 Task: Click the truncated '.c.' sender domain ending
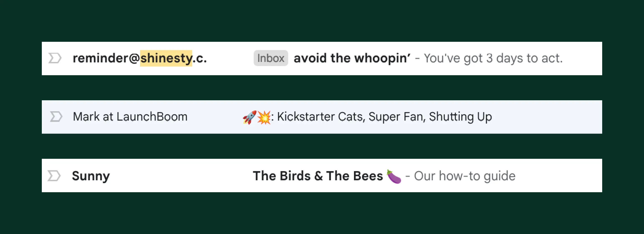pos(200,58)
